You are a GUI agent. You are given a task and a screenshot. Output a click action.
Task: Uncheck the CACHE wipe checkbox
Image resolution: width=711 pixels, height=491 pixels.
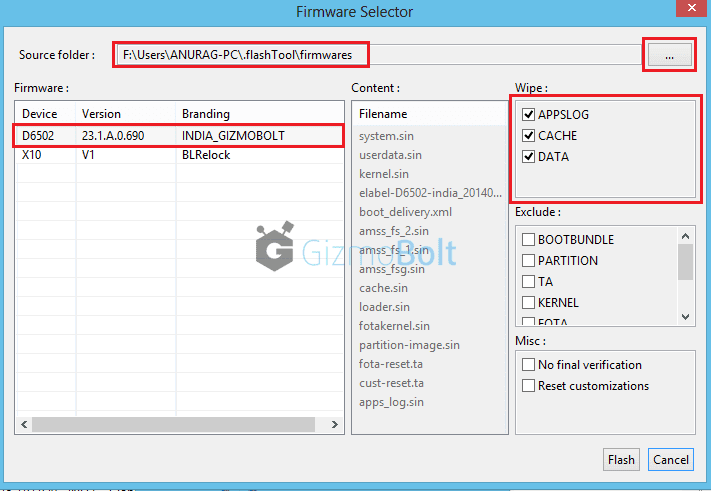(x=528, y=136)
